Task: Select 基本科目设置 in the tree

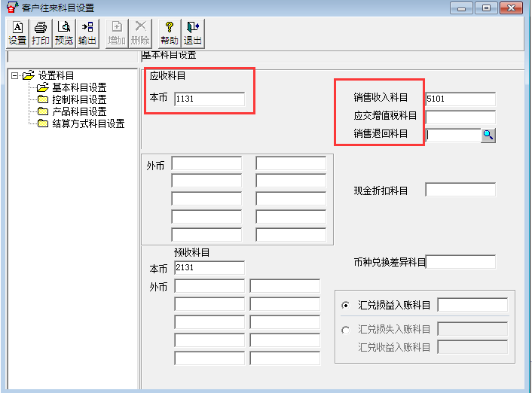Action: (x=78, y=87)
